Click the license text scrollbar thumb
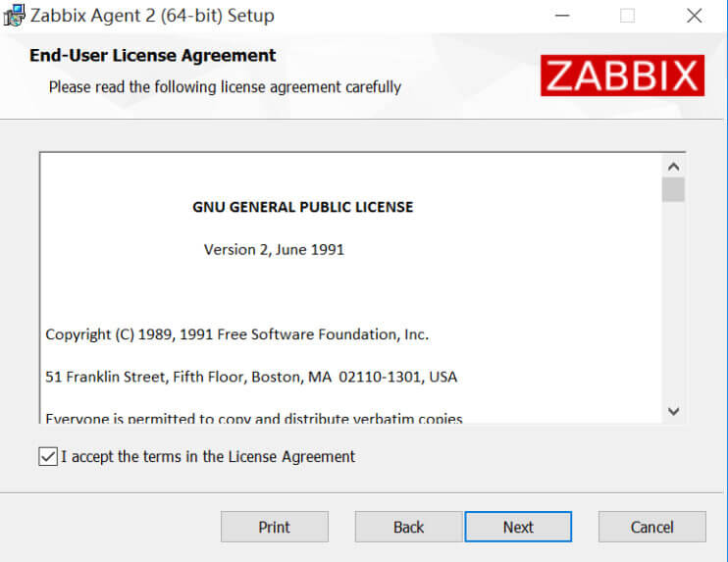Image resolution: width=728 pixels, height=562 pixels. coord(673,190)
